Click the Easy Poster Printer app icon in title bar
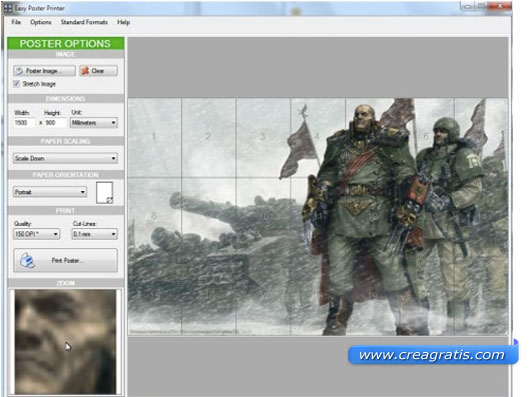Image resolution: width=530 pixels, height=397 pixels. click(8, 8)
